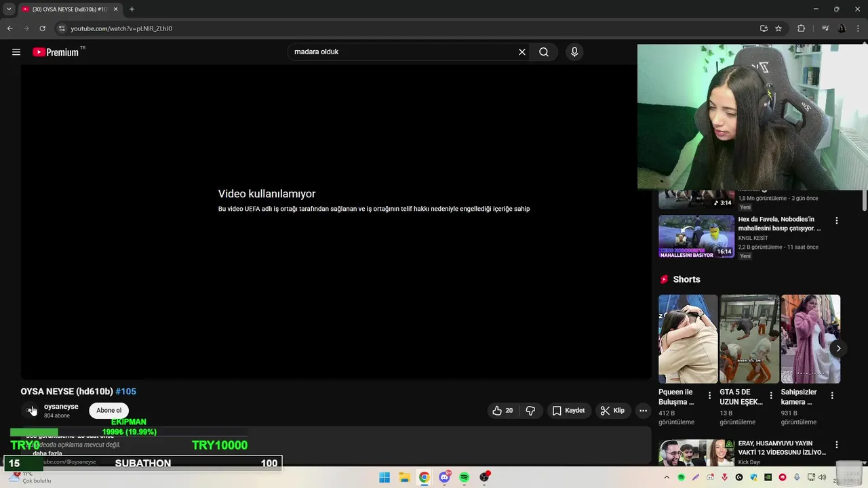Open the KNGL KESİT channel name
This screenshot has height=488, width=868.
(x=753, y=238)
